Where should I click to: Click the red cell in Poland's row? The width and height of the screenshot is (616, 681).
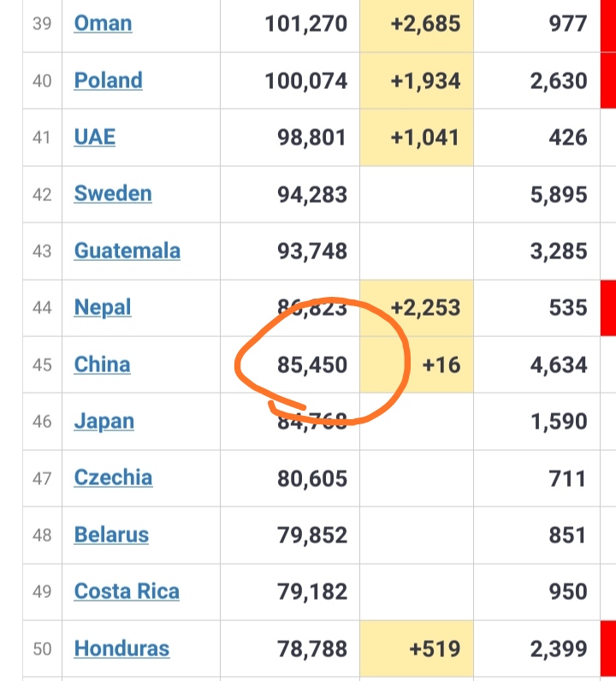(x=608, y=80)
